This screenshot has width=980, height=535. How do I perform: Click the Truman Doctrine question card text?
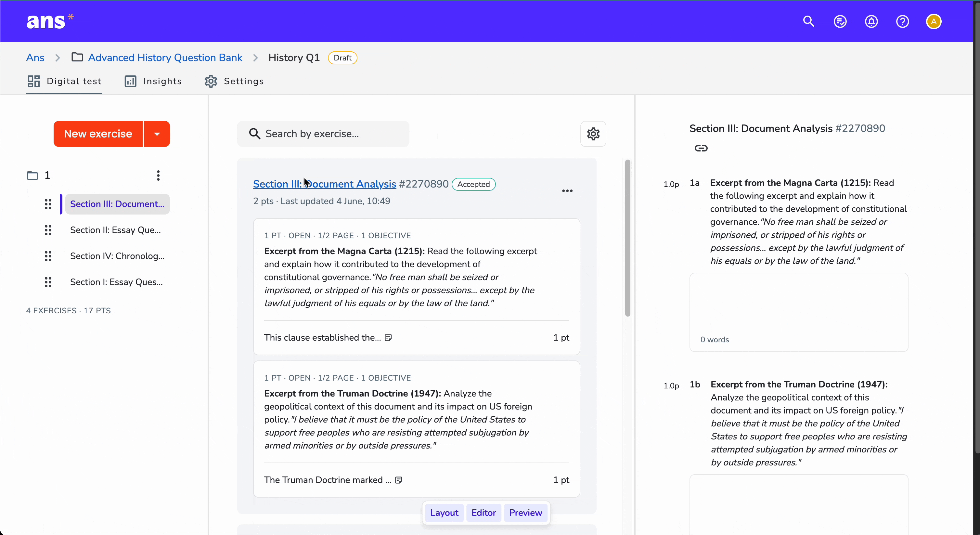398,420
